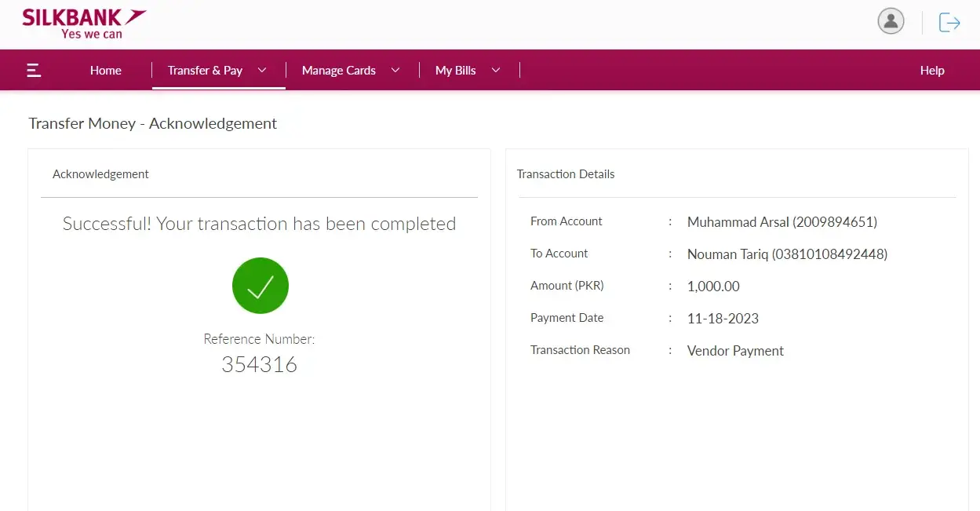Click the From Account value Muhammad Arsal
980x511 pixels.
781,222
